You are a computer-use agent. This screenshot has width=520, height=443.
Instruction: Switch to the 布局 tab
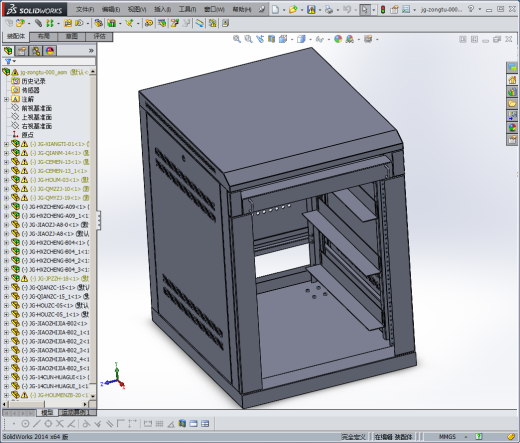pos(44,36)
